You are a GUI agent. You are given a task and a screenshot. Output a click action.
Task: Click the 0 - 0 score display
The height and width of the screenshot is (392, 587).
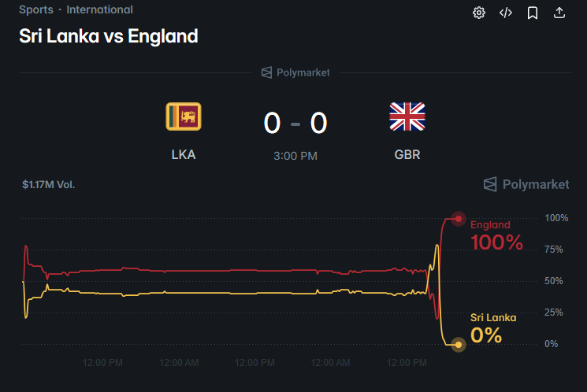(x=295, y=123)
